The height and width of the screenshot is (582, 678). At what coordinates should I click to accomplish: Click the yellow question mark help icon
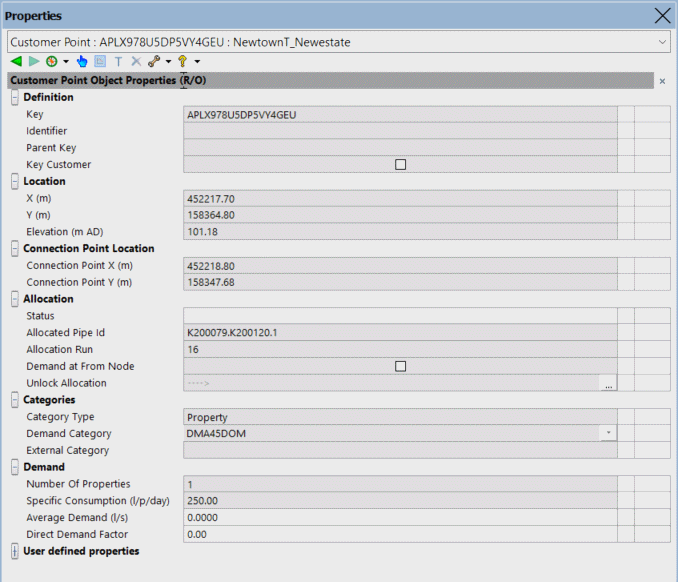[182, 61]
